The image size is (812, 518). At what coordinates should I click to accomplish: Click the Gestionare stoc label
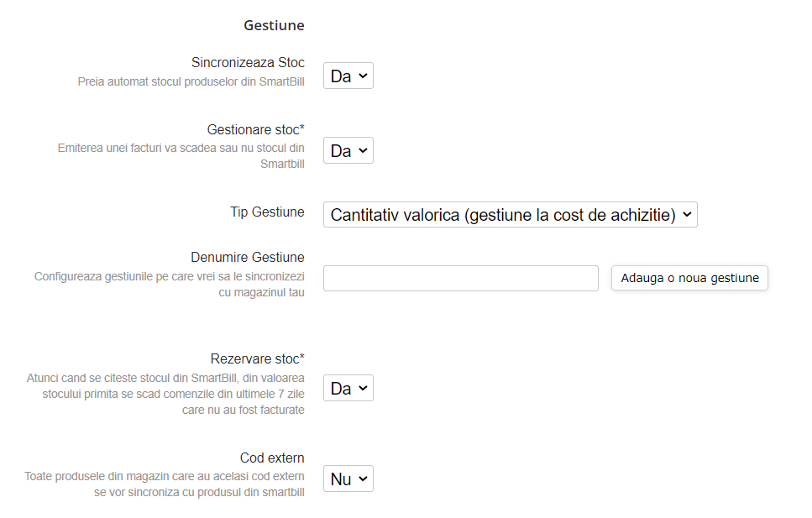point(257,129)
